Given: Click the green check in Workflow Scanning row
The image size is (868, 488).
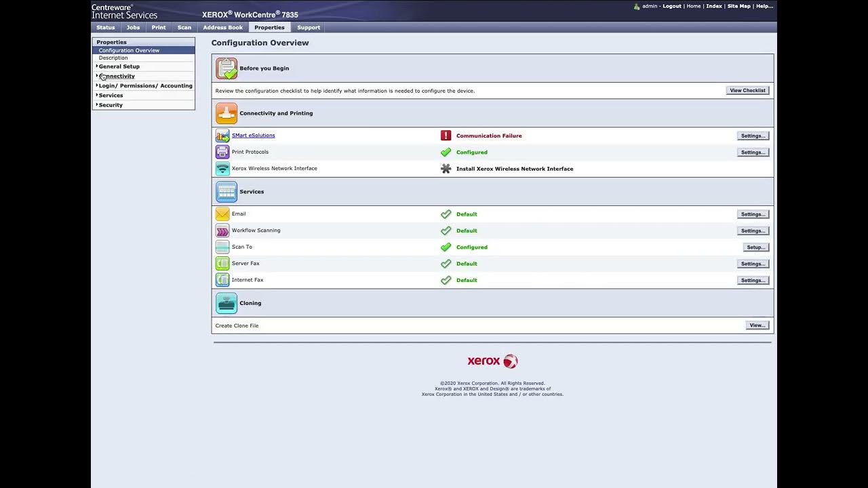Looking at the screenshot, I should click(446, 230).
